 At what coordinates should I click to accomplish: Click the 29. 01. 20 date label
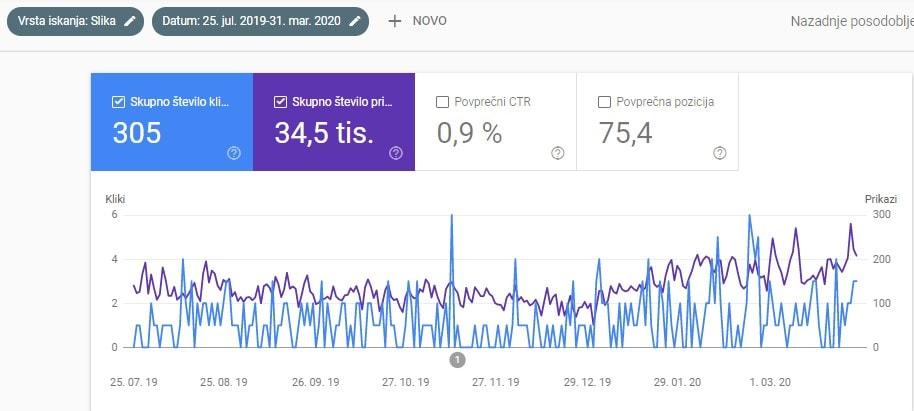[x=677, y=382]
